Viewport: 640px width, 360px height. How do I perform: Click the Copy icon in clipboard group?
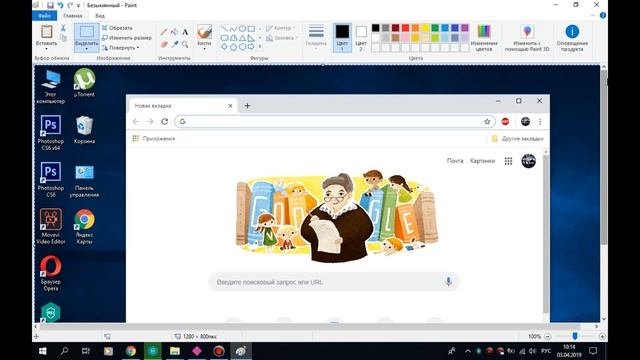click(63, 38)
